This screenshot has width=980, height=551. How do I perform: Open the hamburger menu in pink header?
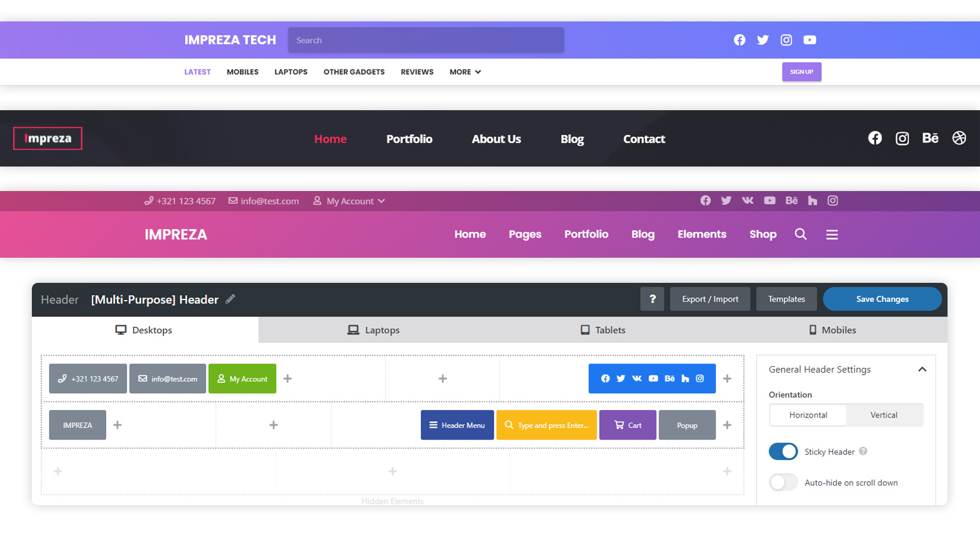(x=832, y=234)
